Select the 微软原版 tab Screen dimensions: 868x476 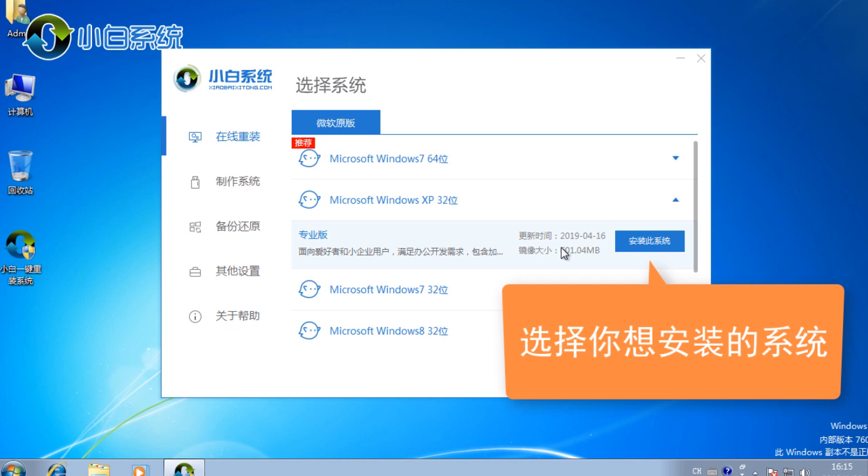[x=336, y=123]
